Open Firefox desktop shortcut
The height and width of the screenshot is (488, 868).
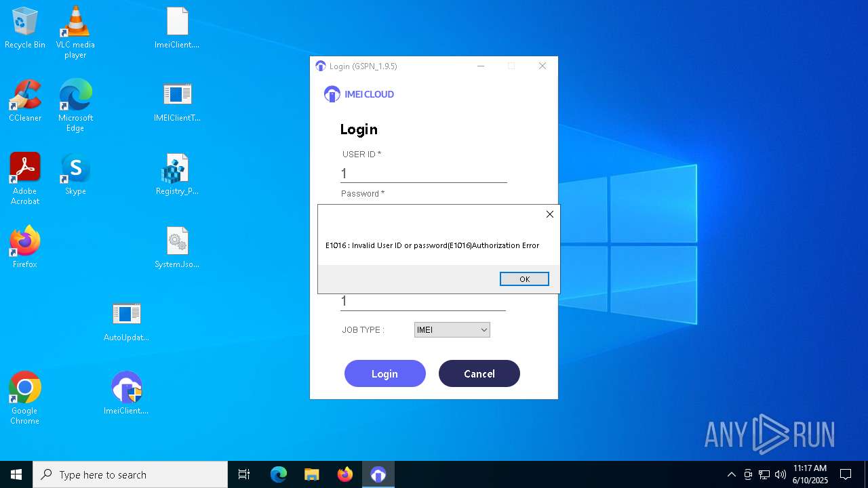coord(25,247)
